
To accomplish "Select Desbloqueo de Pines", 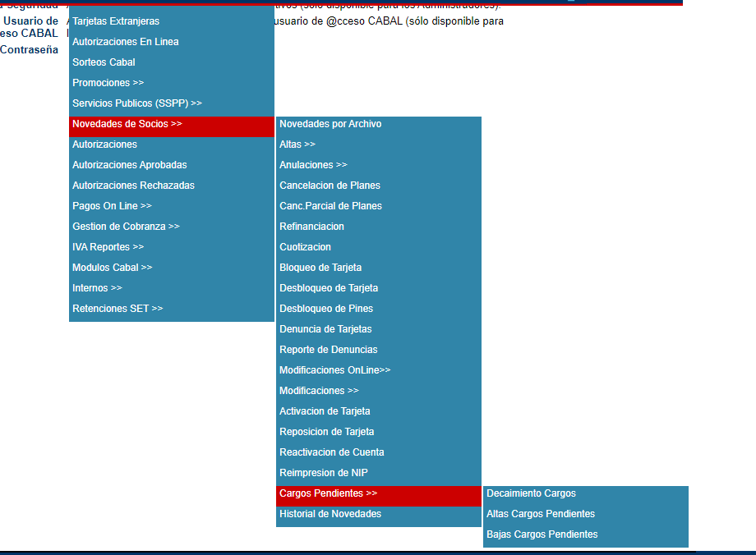I will [326, 309].
